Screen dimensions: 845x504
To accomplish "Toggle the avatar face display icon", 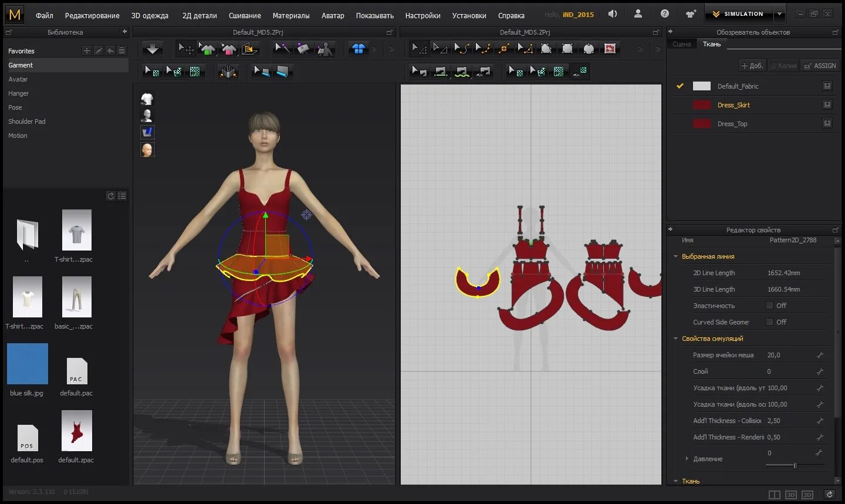I will 147,150.
